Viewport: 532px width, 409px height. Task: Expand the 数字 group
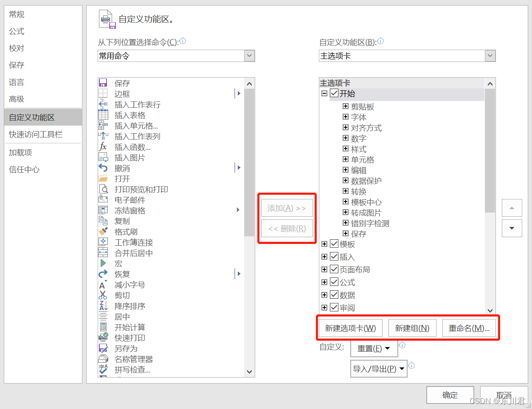346,138
